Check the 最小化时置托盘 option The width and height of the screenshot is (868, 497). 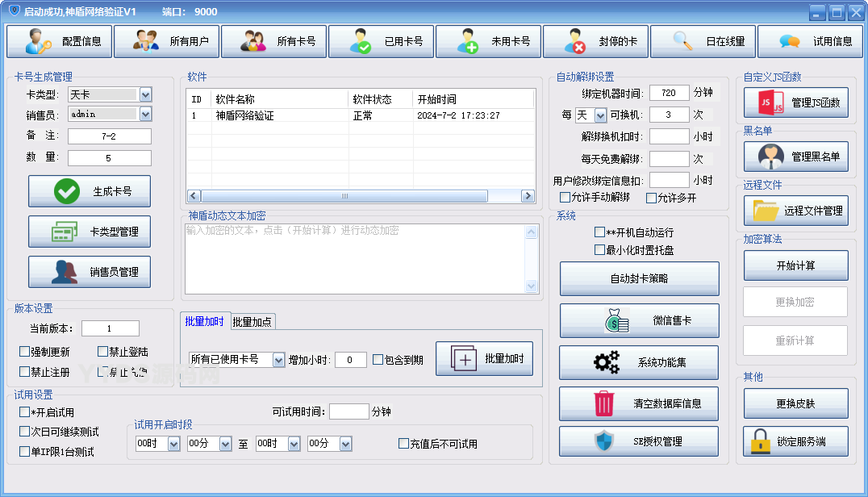click(x=599, y=250)
